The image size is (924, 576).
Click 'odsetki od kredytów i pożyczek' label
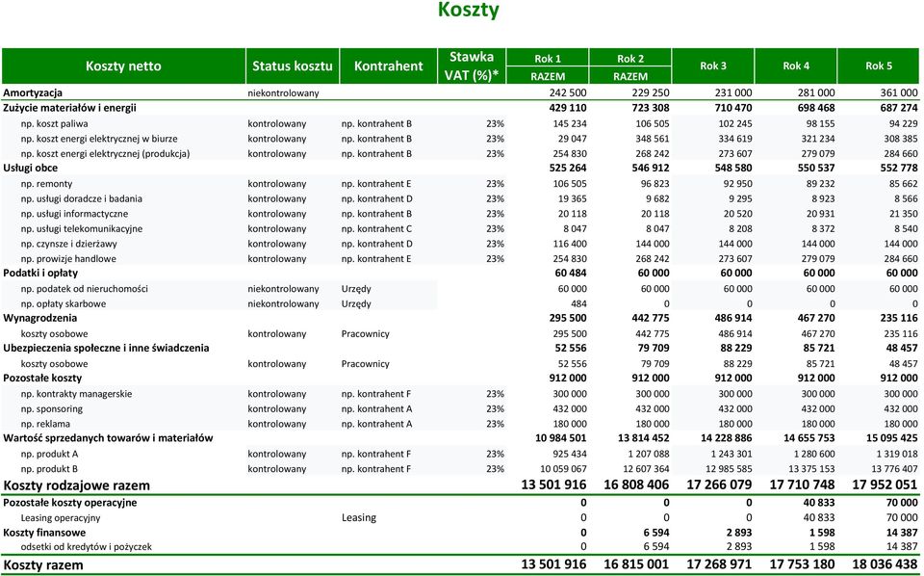(x=86, y=547)
